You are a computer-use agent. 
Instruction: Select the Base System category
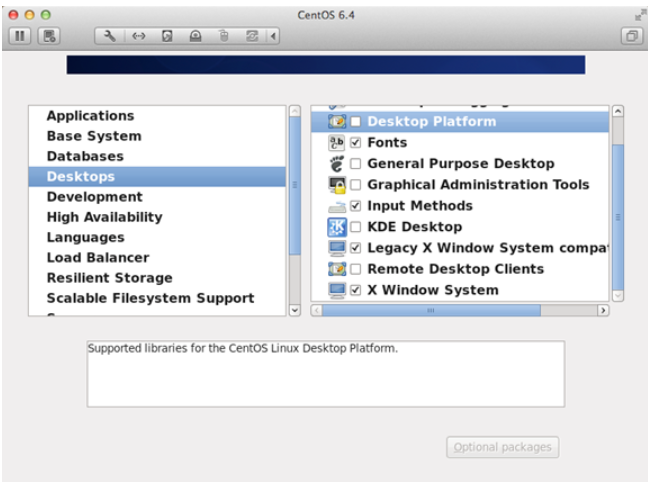coord(157,136)
